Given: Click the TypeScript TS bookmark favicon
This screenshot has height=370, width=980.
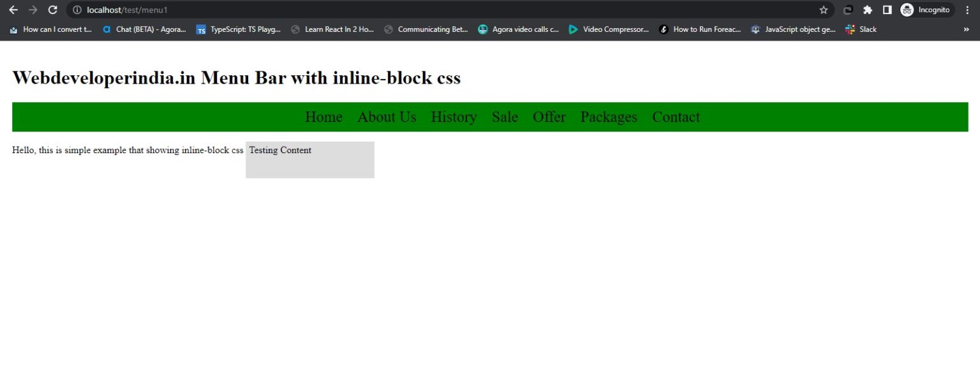Looking at the screenshot, I should coord(201,29).
